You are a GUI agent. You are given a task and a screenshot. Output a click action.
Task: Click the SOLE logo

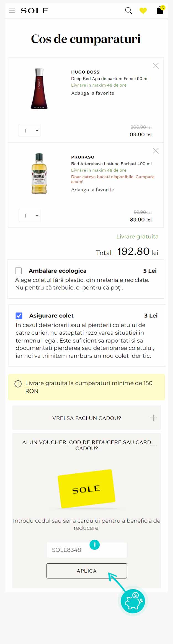coord(34,11)
